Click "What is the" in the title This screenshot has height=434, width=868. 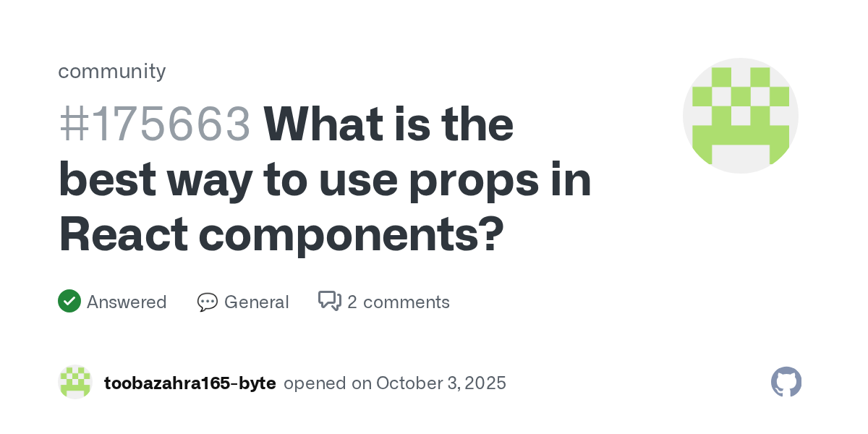click(x=388, y=124)
